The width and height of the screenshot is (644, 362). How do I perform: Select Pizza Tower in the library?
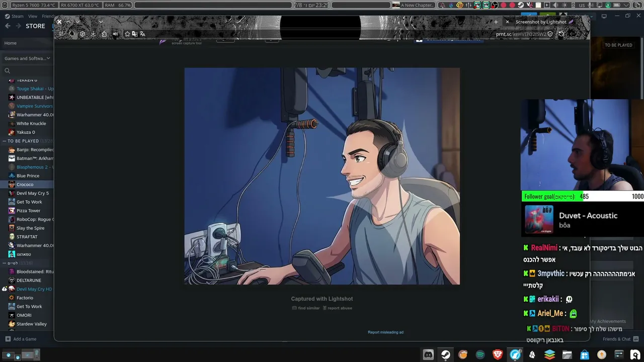27,211
